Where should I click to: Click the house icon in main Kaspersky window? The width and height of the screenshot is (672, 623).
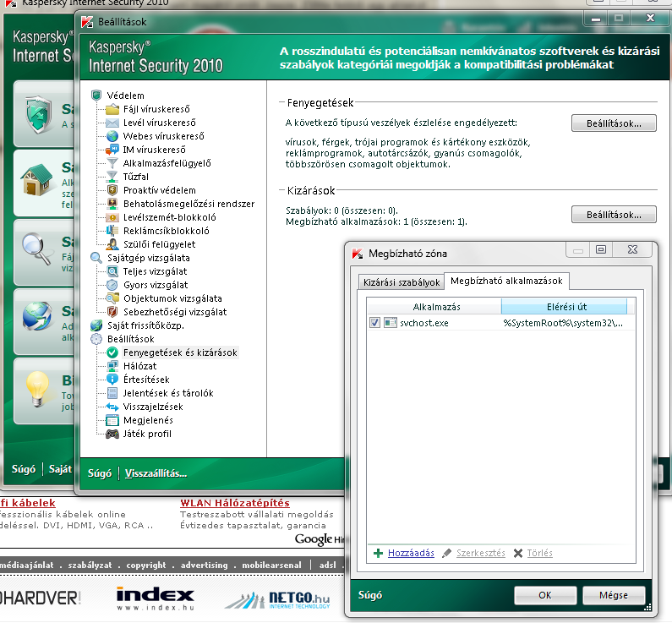(39, 180)
